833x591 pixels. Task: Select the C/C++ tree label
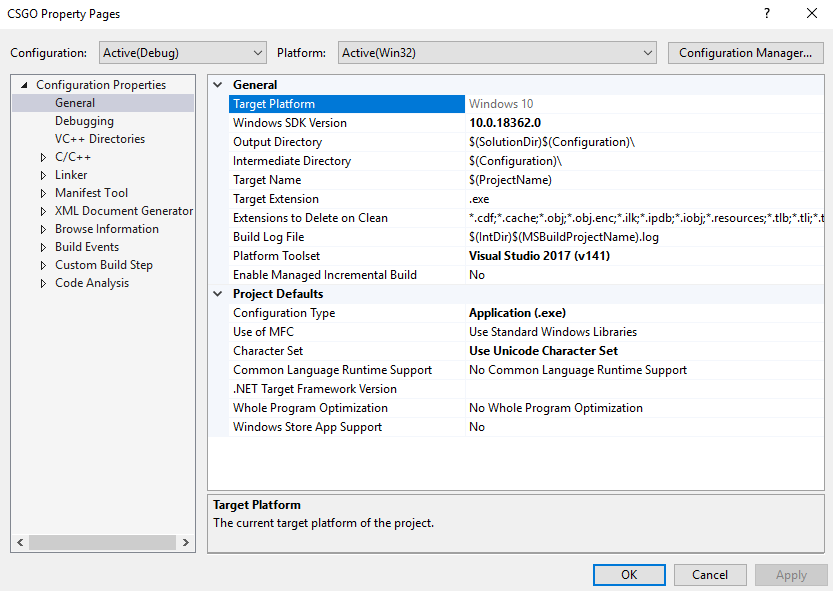(73, 157)
